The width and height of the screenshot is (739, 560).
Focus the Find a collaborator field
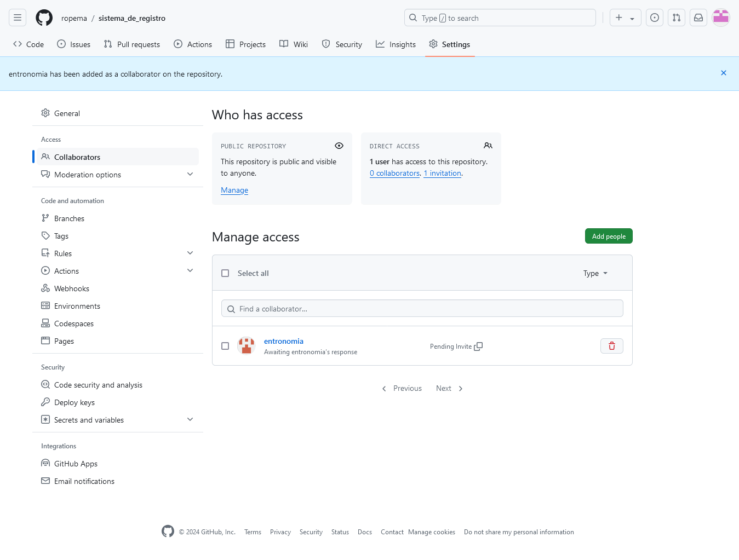(422, 308)
